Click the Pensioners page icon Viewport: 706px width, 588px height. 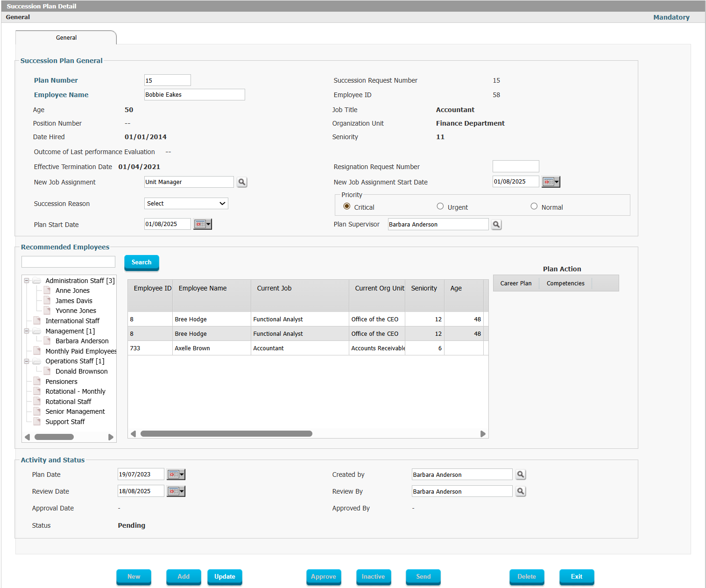37,381
